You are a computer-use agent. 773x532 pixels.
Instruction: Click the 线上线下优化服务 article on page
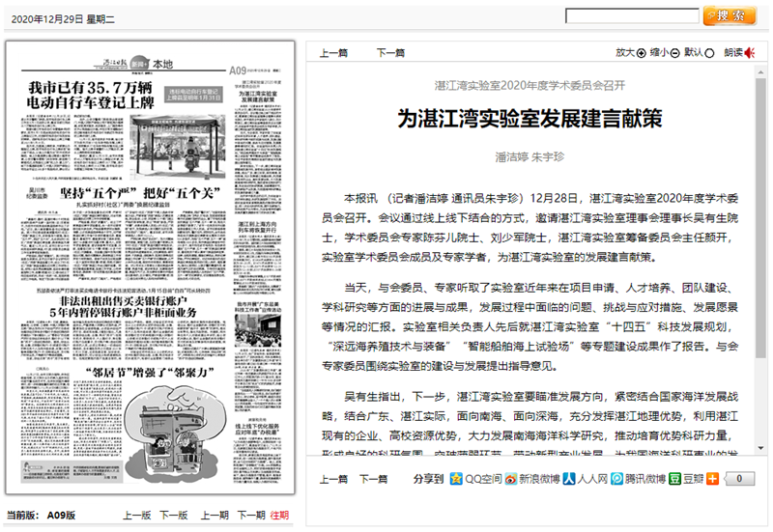point(257,429)
